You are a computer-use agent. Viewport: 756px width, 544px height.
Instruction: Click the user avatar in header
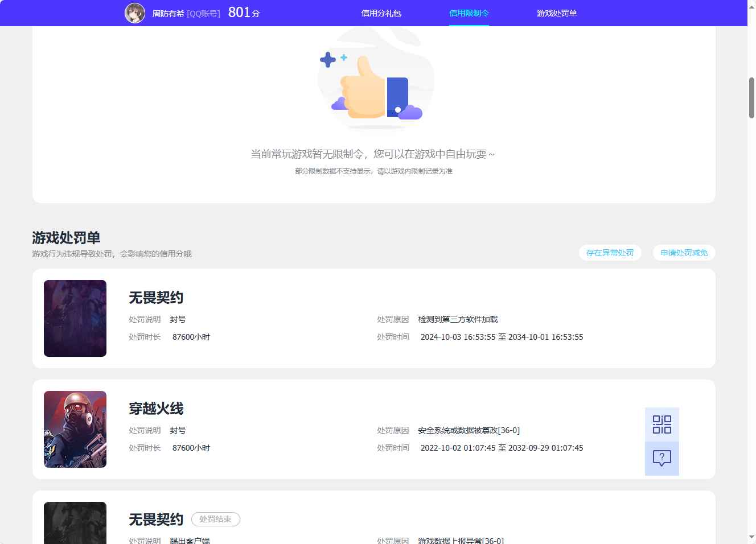(x=135, y=13)
